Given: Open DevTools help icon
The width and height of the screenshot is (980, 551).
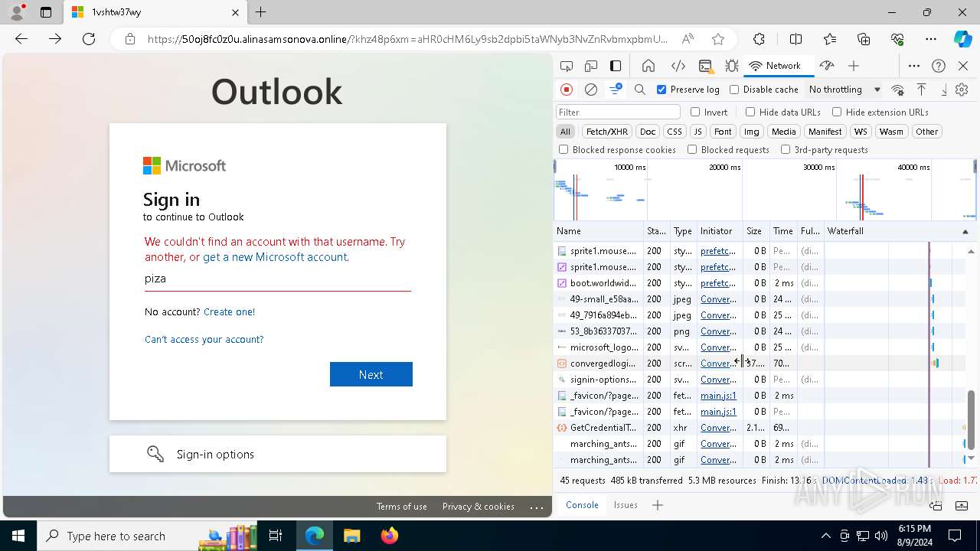Looking at the screenshot, I should pos(939,66).
